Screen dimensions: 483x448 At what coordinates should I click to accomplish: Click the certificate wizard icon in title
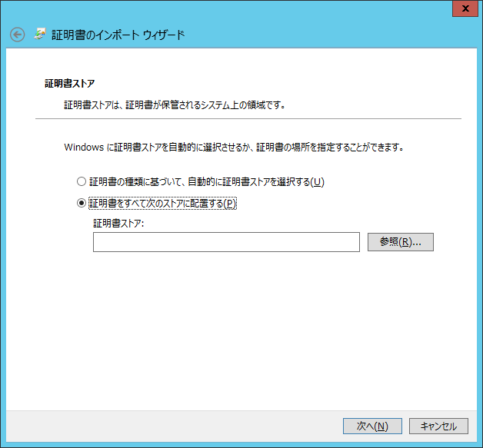(40, 34)
